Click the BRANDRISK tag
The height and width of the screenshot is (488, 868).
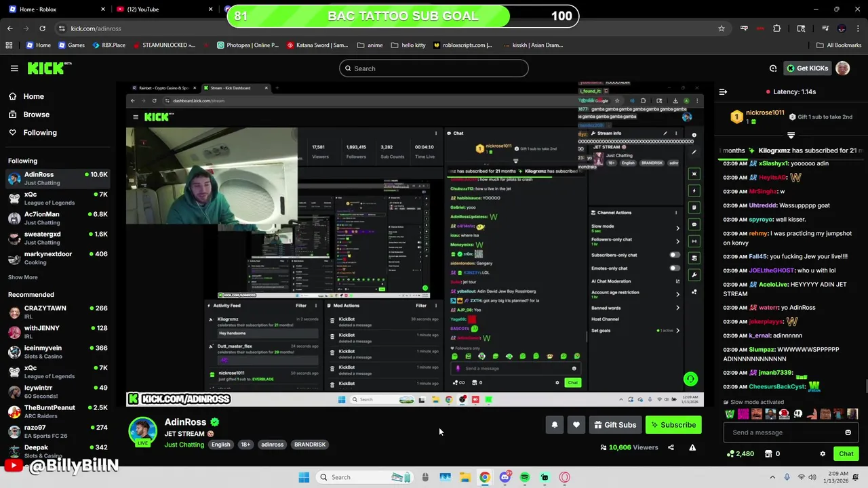310,445
